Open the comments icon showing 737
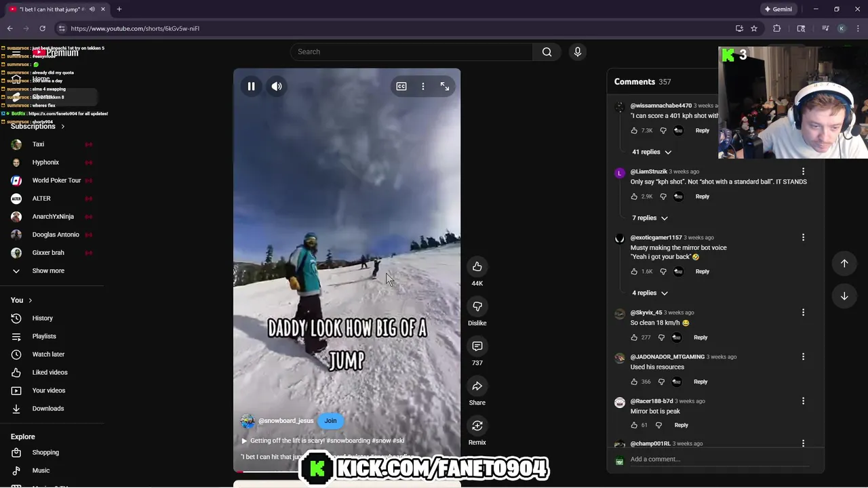This screenshot has height=488, width=868. (477, 346)
